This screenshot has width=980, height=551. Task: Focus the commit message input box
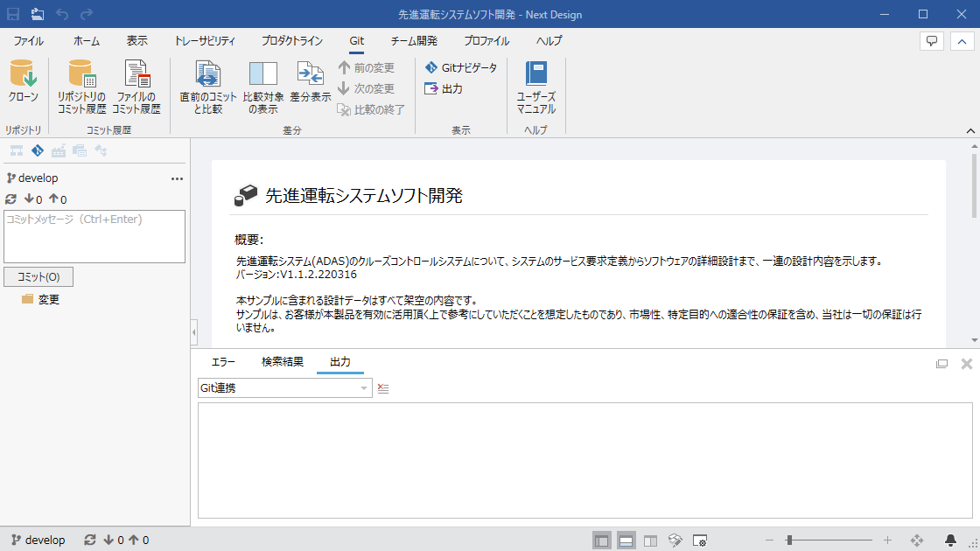coord(94,237)
